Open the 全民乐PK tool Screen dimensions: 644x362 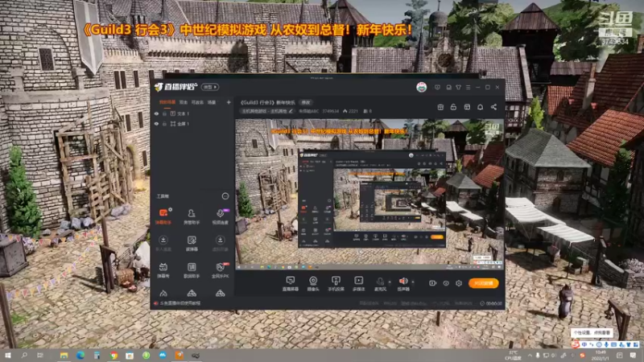(220, 270)
